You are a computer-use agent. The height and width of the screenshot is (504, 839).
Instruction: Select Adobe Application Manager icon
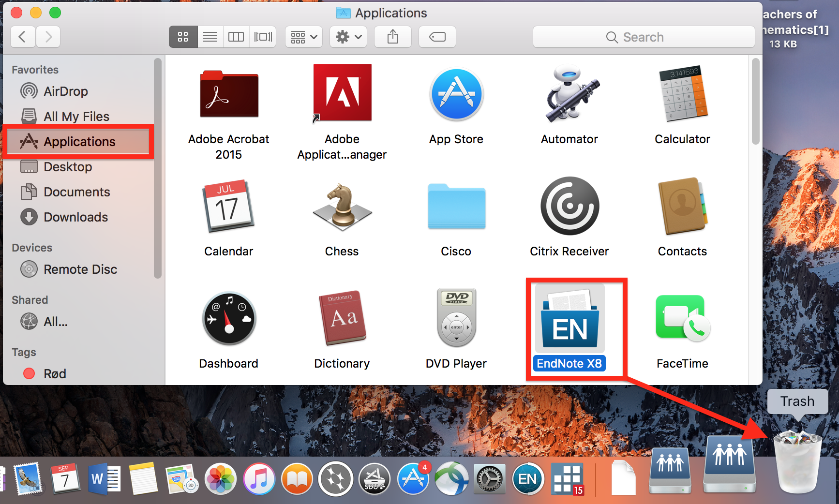(x=343, y=93)
